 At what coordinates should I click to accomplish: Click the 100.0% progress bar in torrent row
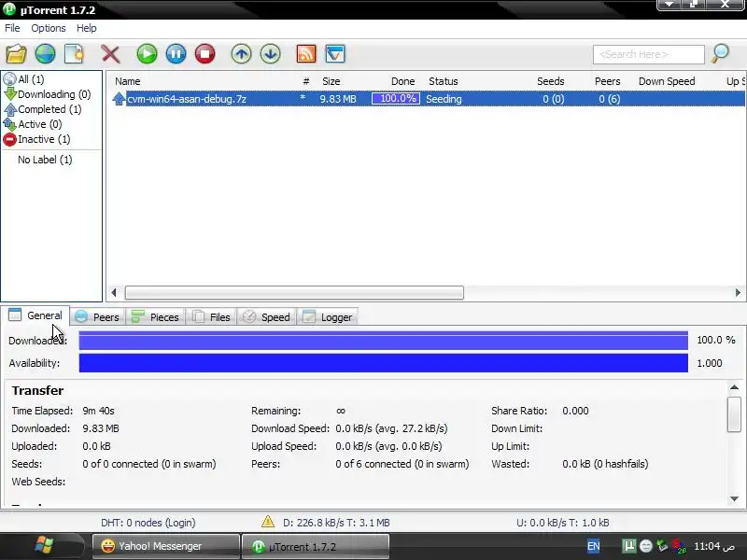coord(396,99)
